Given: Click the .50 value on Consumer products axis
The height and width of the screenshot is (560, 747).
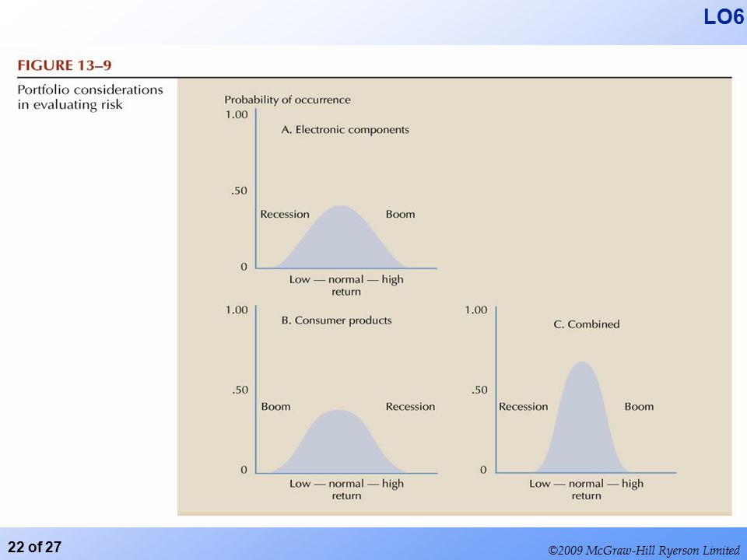Looking at the screenshot, I should coord(240,390).
